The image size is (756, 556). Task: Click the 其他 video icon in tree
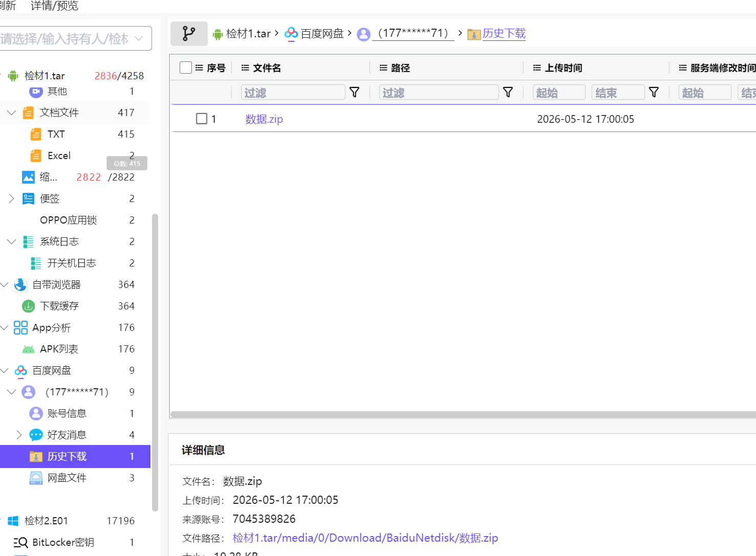36,92
